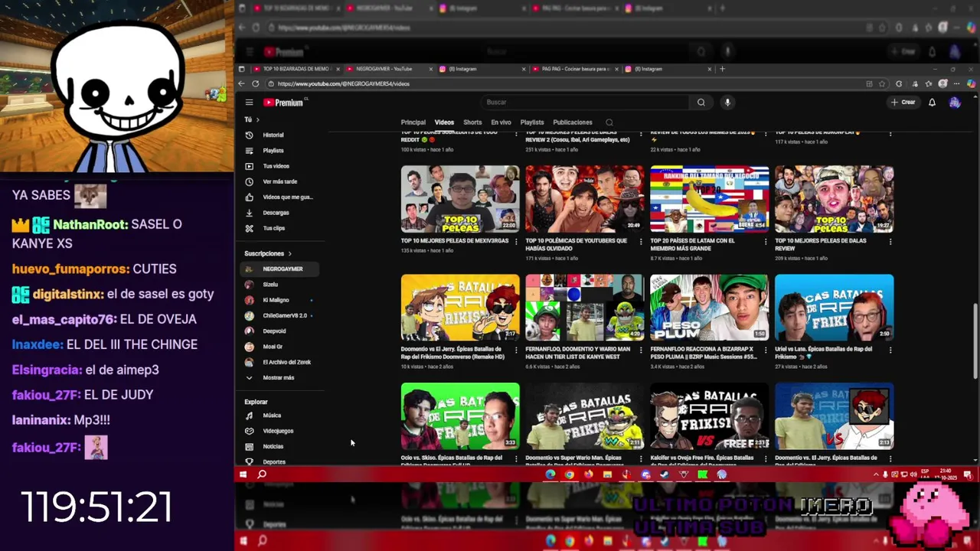
Task: Switch to PAG PAG browser tab
Action: (x=574, y=69)
